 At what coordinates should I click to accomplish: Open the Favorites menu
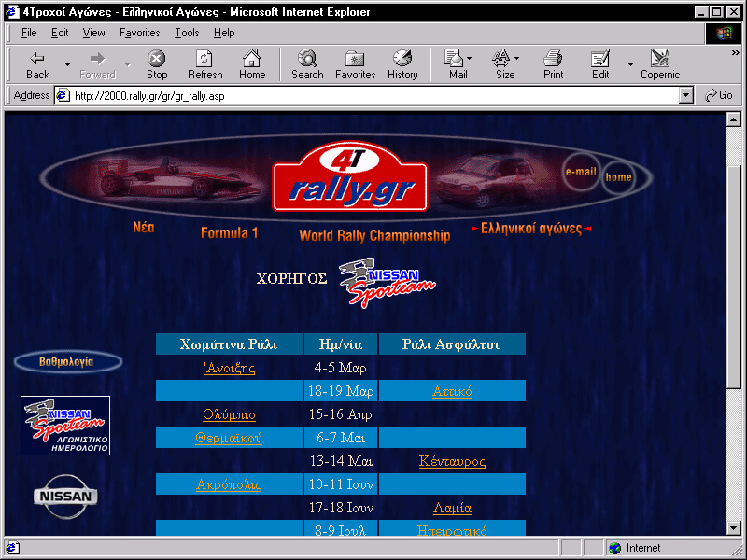tap(139, 33)
